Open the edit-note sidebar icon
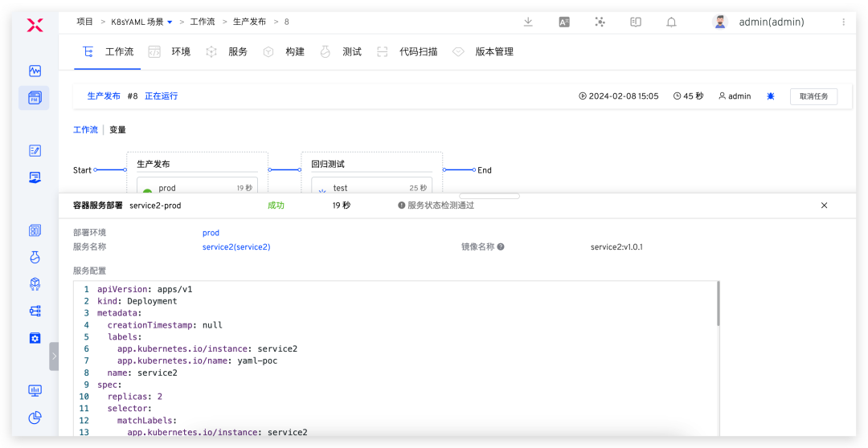868x448 pixels. pos(35,150)
